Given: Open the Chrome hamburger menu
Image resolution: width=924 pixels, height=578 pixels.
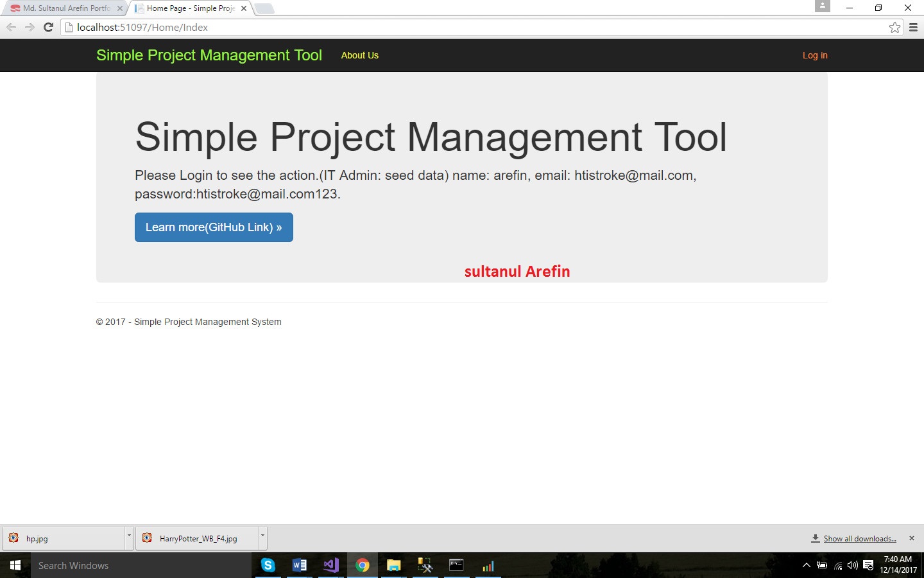Looking at the screenshot, I should pyautogui.click(x=913, y=27).
